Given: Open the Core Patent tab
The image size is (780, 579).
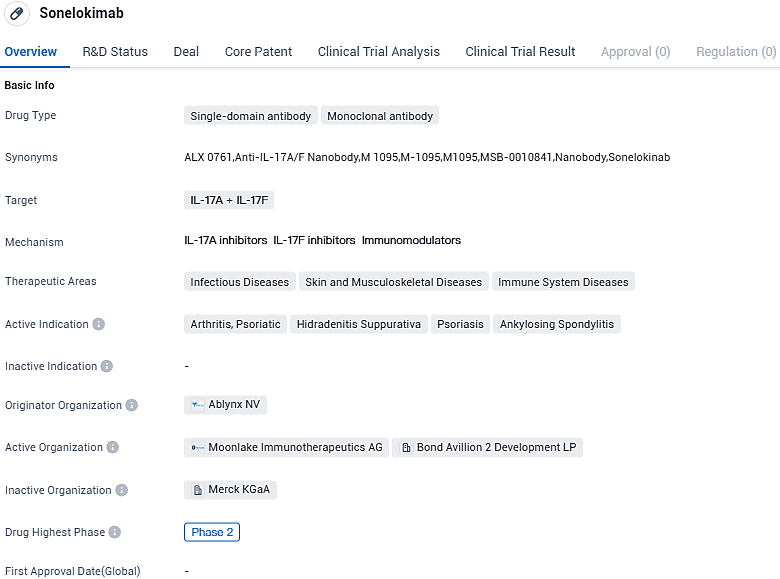Looking at the screenshot, I should point(258,52).
